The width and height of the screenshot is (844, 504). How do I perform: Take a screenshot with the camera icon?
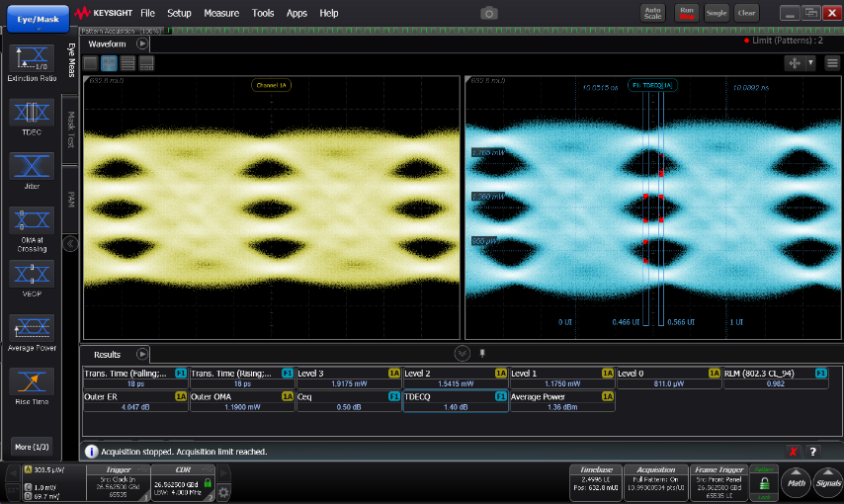pyautogui.click(x=488, y=13)
